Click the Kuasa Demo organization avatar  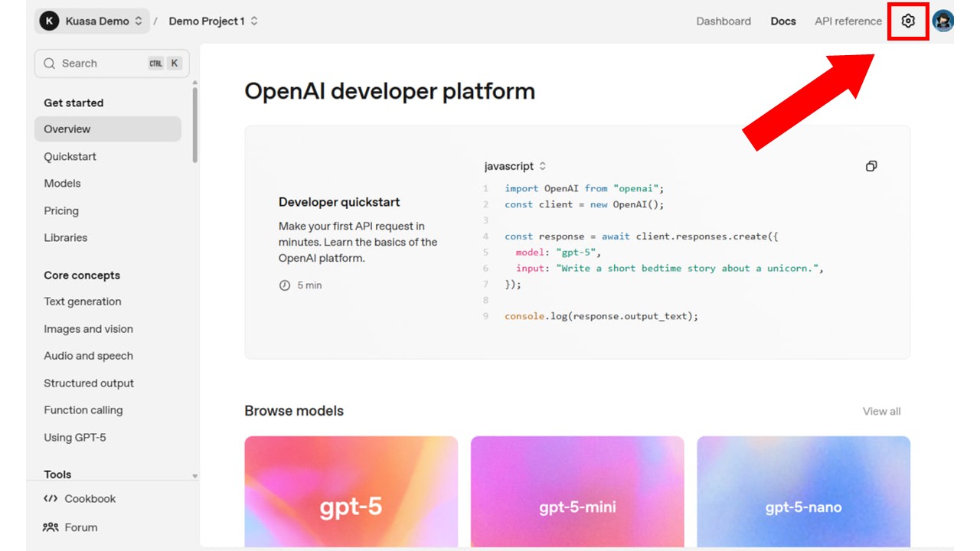[x=50, y=21]
